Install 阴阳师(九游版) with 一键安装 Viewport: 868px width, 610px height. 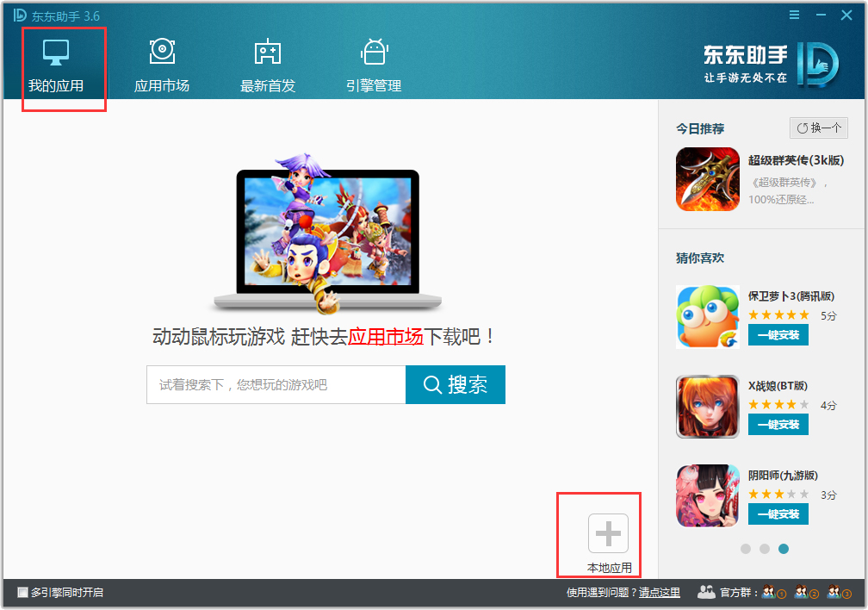(778, 514)
